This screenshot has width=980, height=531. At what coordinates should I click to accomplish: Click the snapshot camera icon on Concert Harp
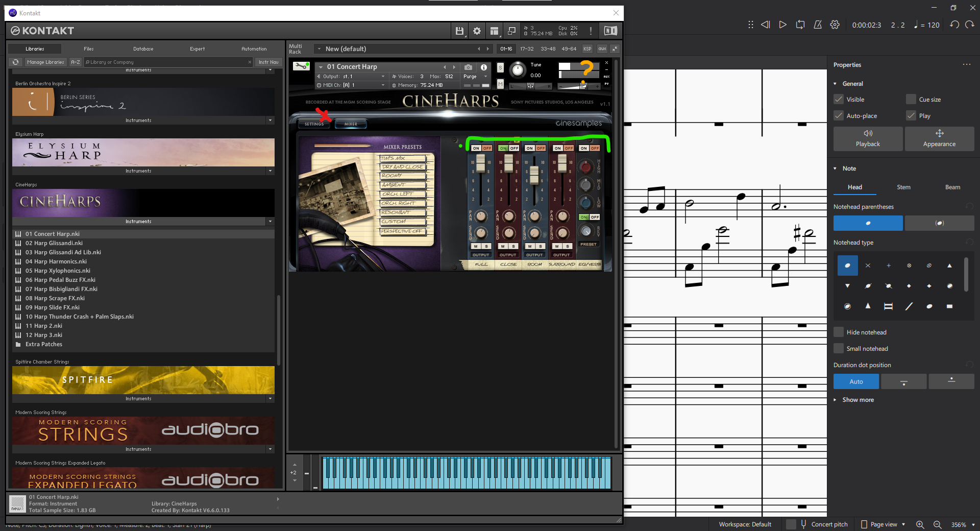click(468, 67)
